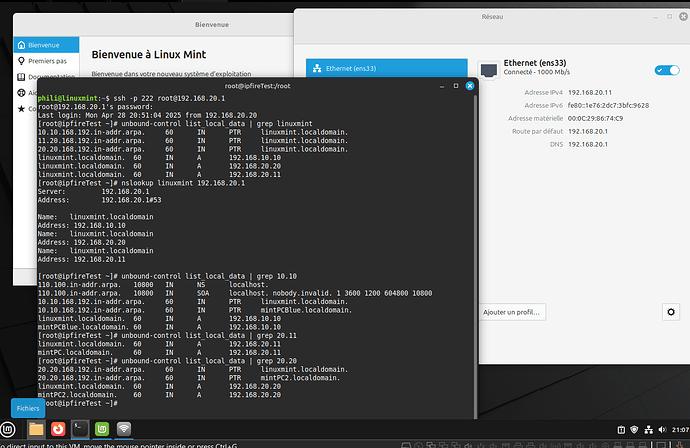690x448 pixels.
Task: Click the tray icon left of shield
Action: (621, 430)
